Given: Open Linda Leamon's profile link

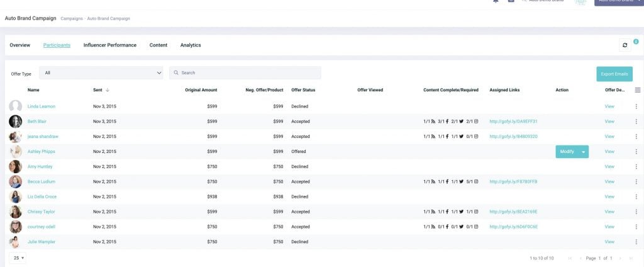Looking at the screenshot, I should coord(41,106).
